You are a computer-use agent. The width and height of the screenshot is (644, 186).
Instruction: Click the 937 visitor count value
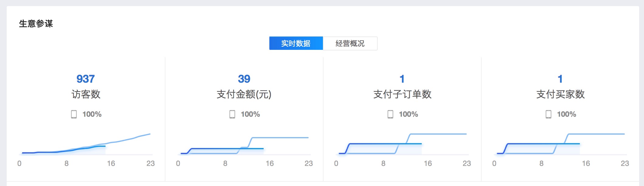86,79
